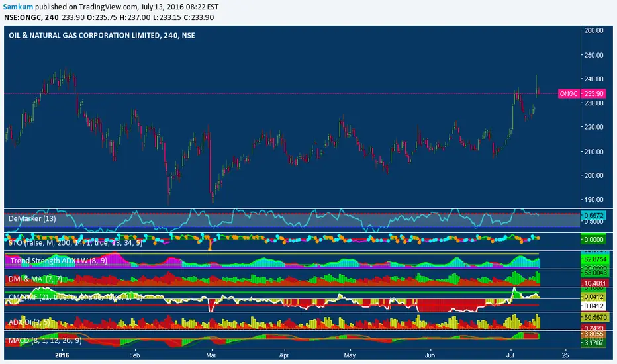Click the 220.00 price axis label
The height and width of the screenshot is (364, 617).
click(594, 126)
